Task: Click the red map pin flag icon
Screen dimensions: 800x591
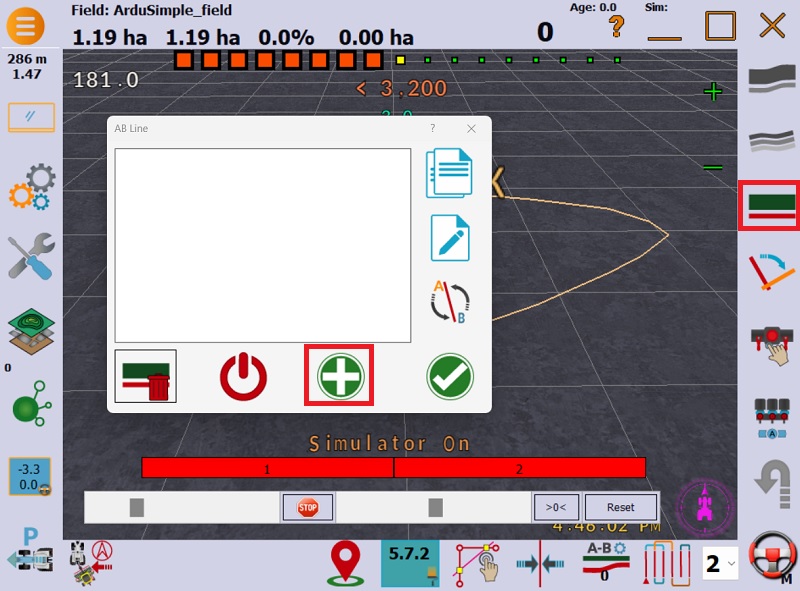Action: click(345, 564)
